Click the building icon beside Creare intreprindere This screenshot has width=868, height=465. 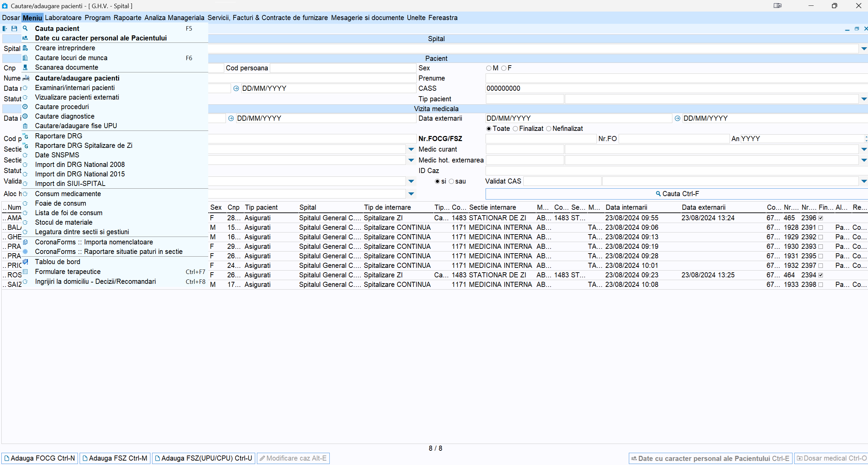[25, 48]
